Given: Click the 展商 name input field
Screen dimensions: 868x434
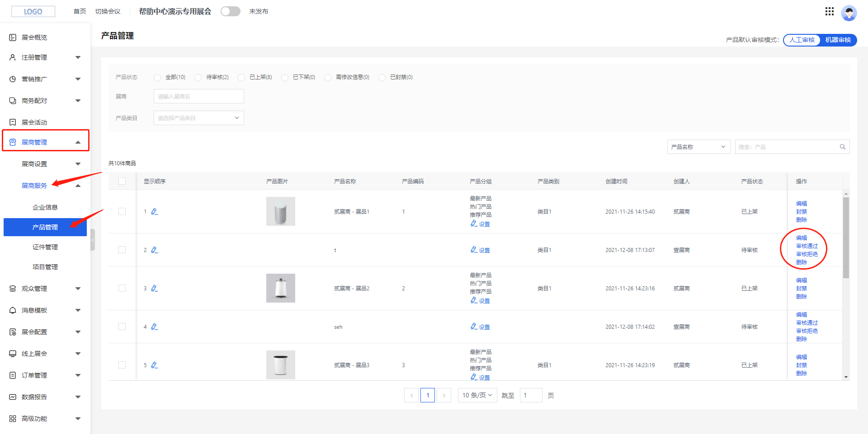Looking at the screenshot, I should [199, 96].
